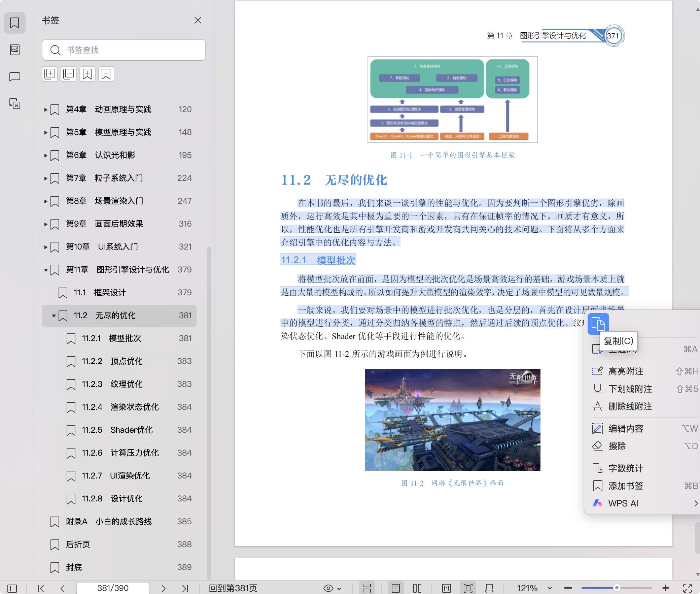Open the comments panel in the sidebar
The height and width of the screenshot is (594, 700).
tap(15, 76)
